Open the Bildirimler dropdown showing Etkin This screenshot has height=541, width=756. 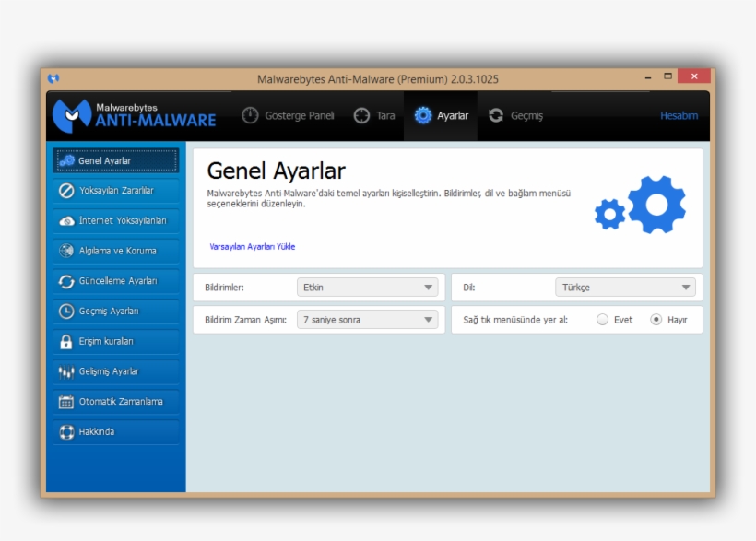pos(367,287)
